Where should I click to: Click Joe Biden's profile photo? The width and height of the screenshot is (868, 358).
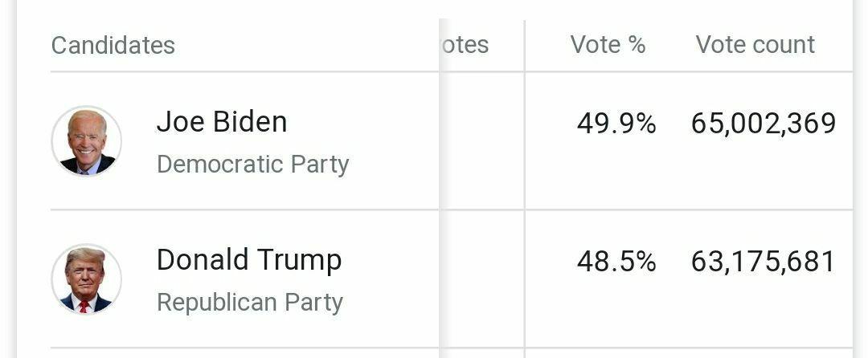click(87, 141)
